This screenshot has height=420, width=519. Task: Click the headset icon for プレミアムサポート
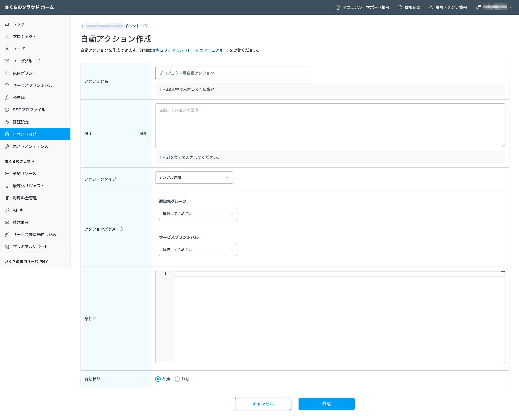click(x=7, y=247)
